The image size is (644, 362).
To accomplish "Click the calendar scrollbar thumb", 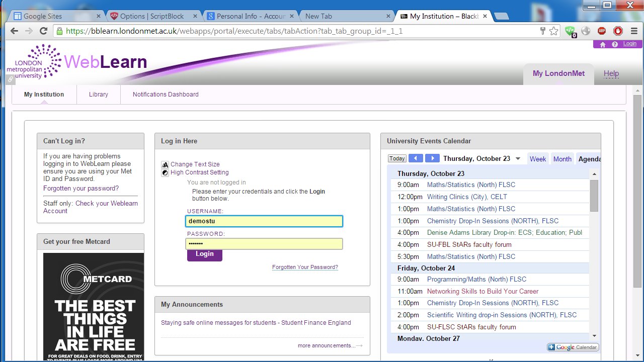I will point(594,196).
